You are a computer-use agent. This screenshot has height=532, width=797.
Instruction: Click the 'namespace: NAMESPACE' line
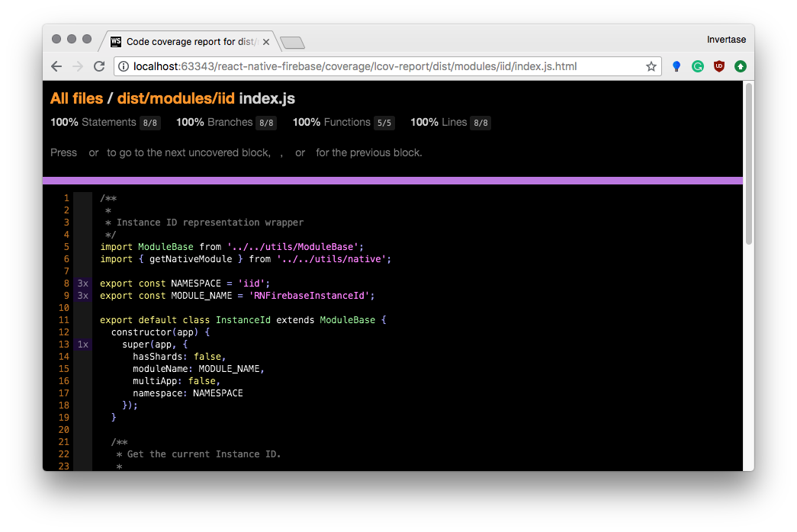click(188, 393)
